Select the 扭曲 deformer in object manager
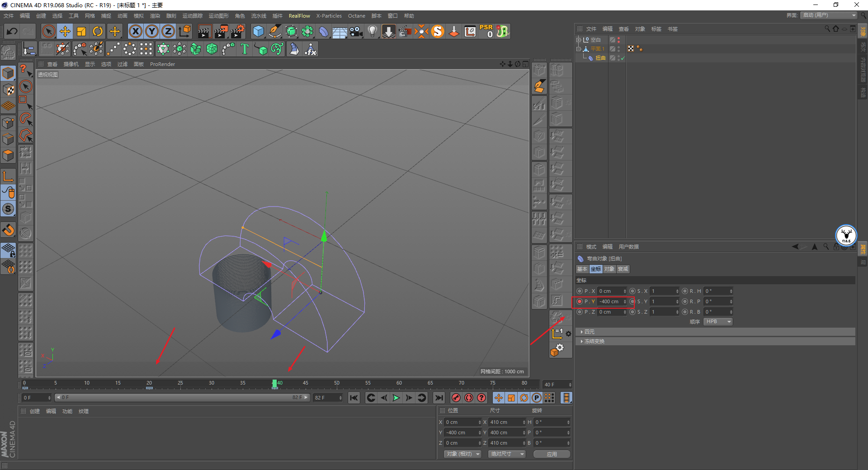Image resolution: width=868 pixels, height=470 pixels. tap(600, 58)
